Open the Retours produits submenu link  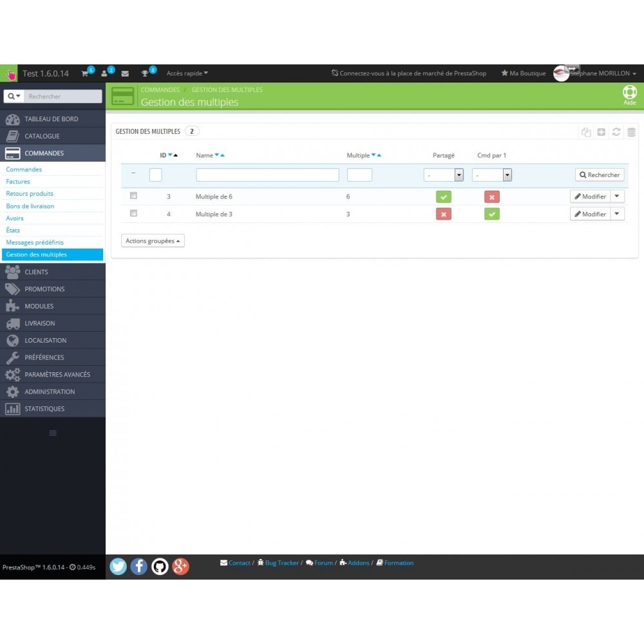click(x=30, y=193)
